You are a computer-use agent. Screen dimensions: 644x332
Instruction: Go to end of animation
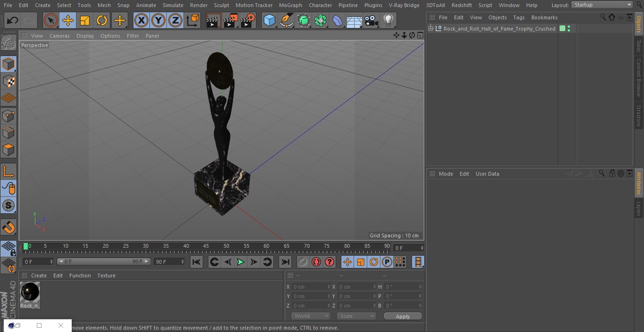[285, 262]
